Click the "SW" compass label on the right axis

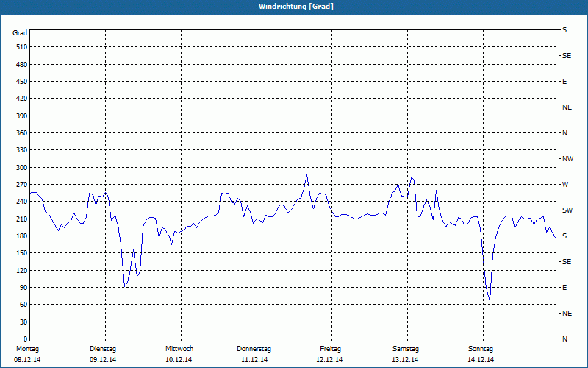coord(567,210)
